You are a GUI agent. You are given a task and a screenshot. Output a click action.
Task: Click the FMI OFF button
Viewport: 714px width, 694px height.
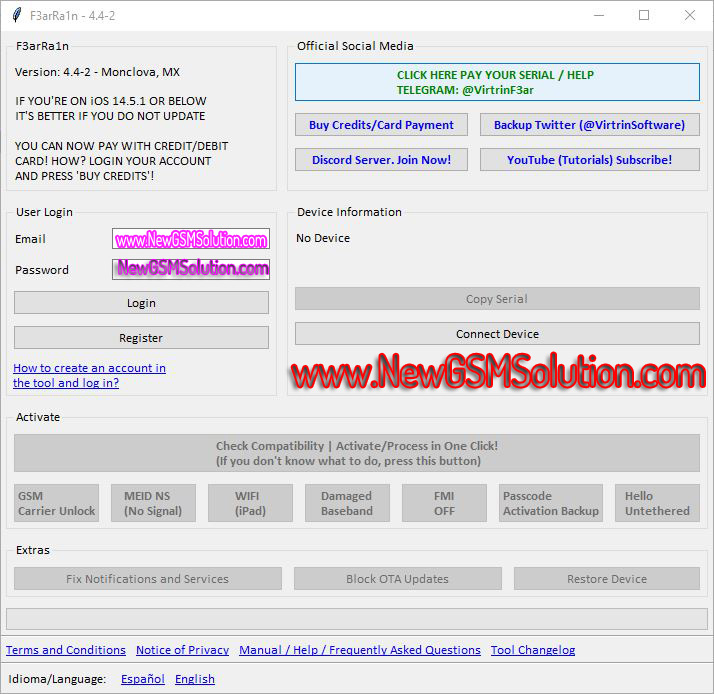(x=444, y=503)
